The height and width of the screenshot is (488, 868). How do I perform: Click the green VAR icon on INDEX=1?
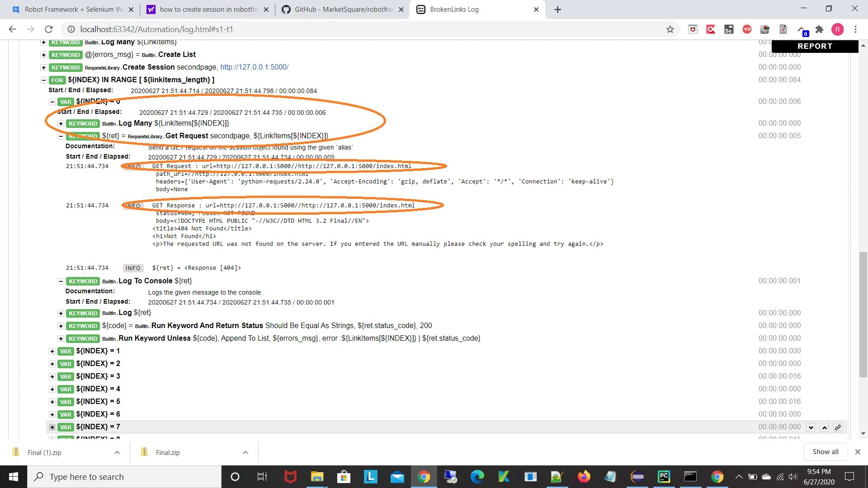65,350
